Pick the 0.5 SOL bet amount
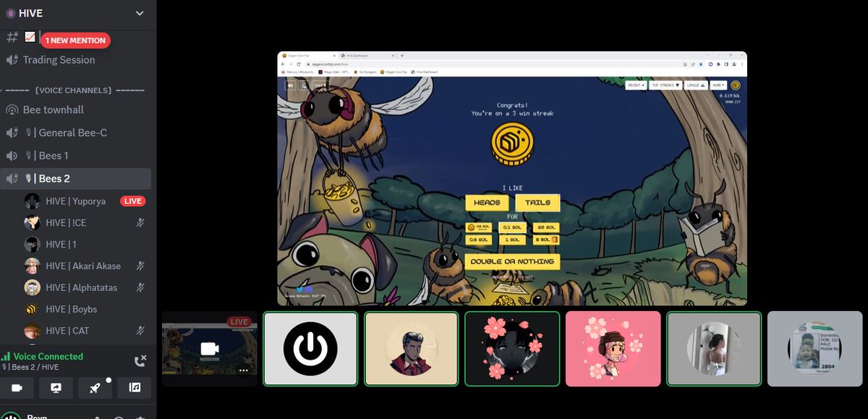The width and height of the screenshot is (868, 419). [480, 240]
